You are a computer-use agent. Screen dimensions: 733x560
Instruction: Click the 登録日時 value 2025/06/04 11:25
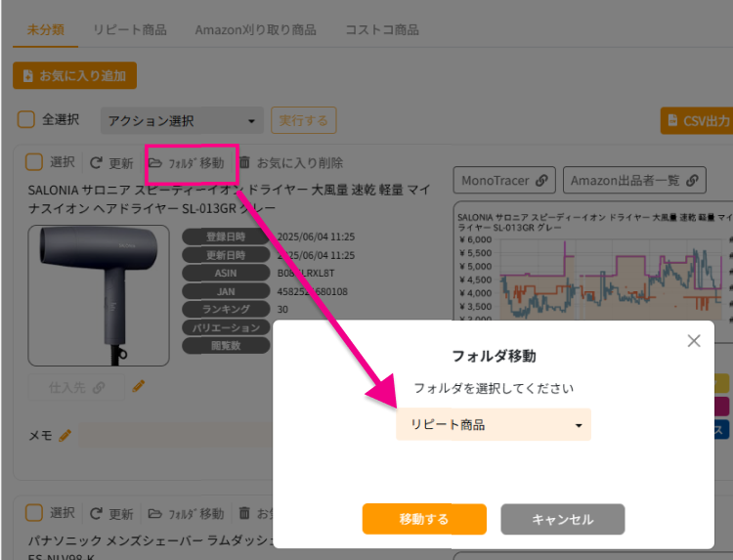[316, 237]
